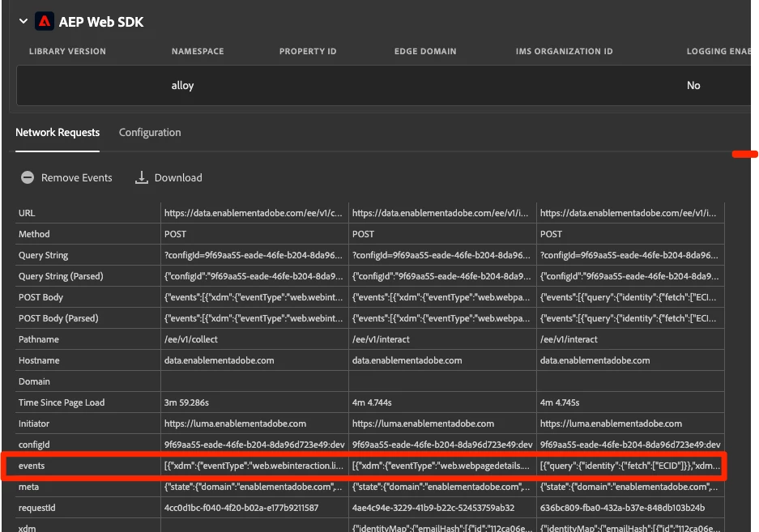This screenshot has height=532, width=759.
Task: Click the POST Body (Parsed) row label
Action: pos(58,318)
